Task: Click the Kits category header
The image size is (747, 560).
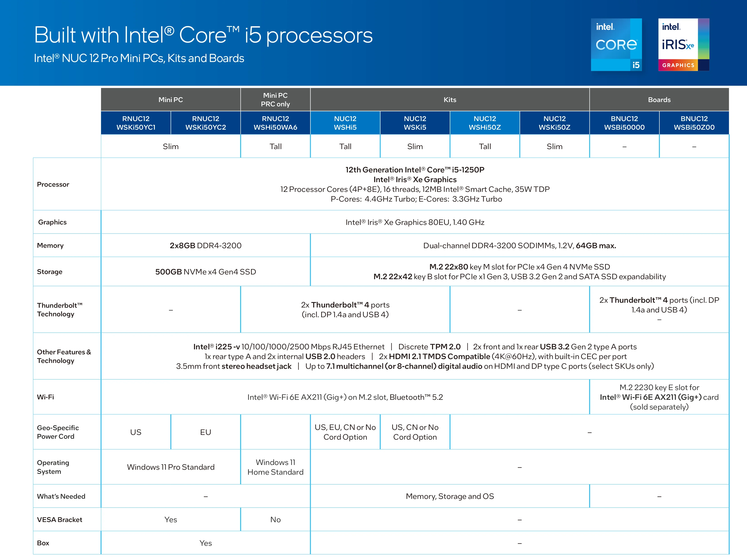Action: (x=450, y=100)
